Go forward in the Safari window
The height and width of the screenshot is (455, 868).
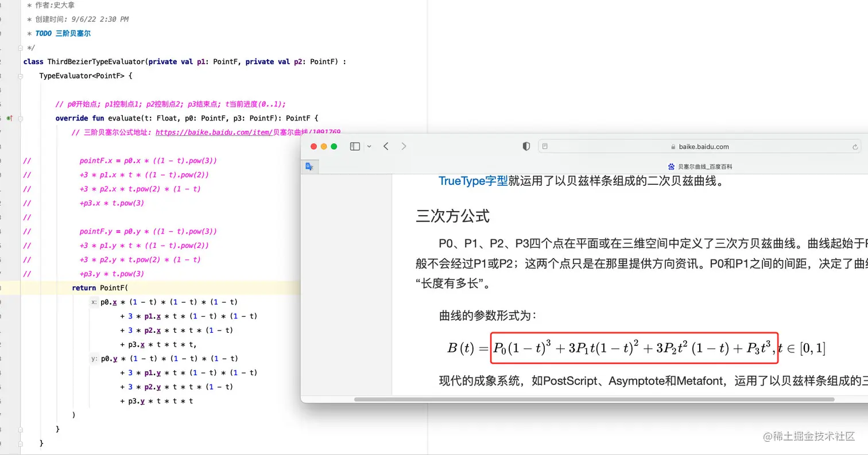click(x=404, y=146)
